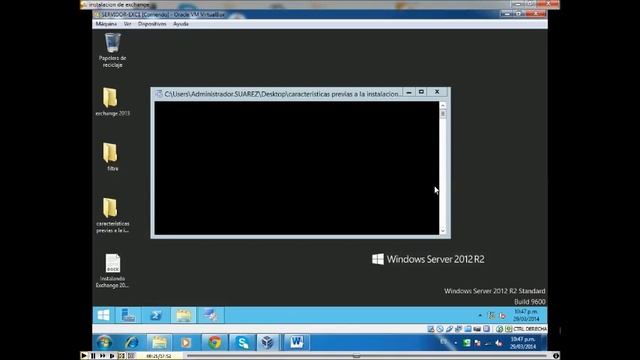This screenshot has width=640, height=360.
Task: Click the console scrollbar thumb
Action: (443, 114)
